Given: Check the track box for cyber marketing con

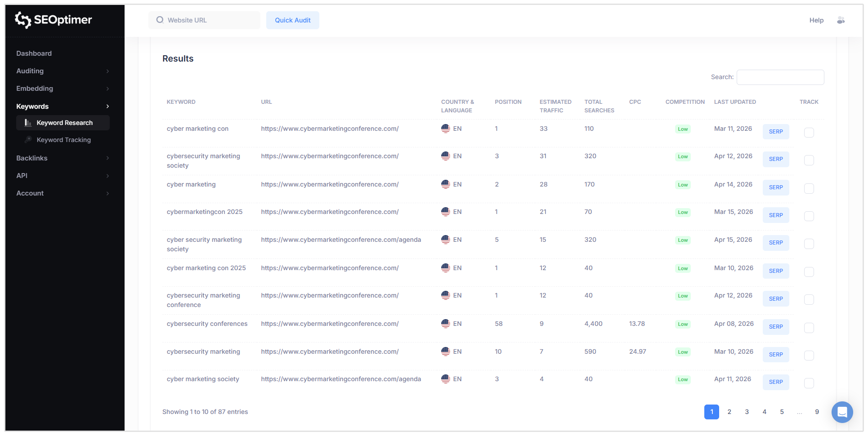Looking at the screenshot, I should tap(809, 133).
